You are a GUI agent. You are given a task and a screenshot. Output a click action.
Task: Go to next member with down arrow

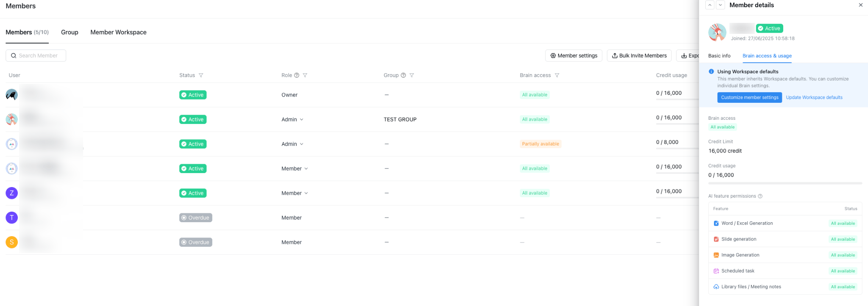721,5
